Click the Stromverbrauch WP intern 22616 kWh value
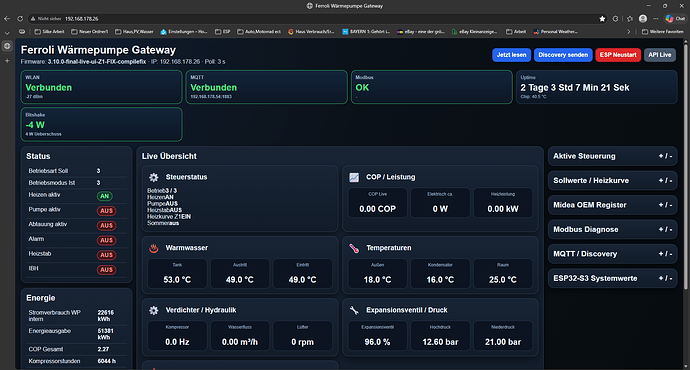 pyautogui.click(x=106, y=315)
